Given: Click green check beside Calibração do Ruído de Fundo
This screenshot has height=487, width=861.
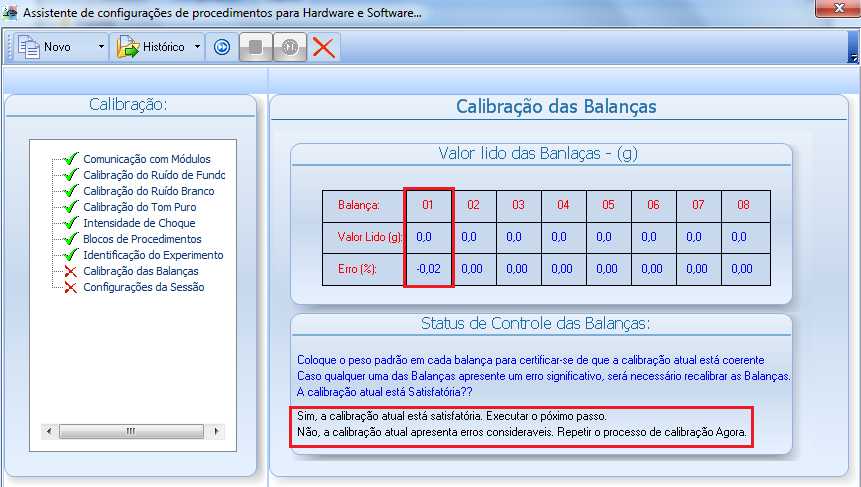Looking at the screenshot, I should coord(71,174).
